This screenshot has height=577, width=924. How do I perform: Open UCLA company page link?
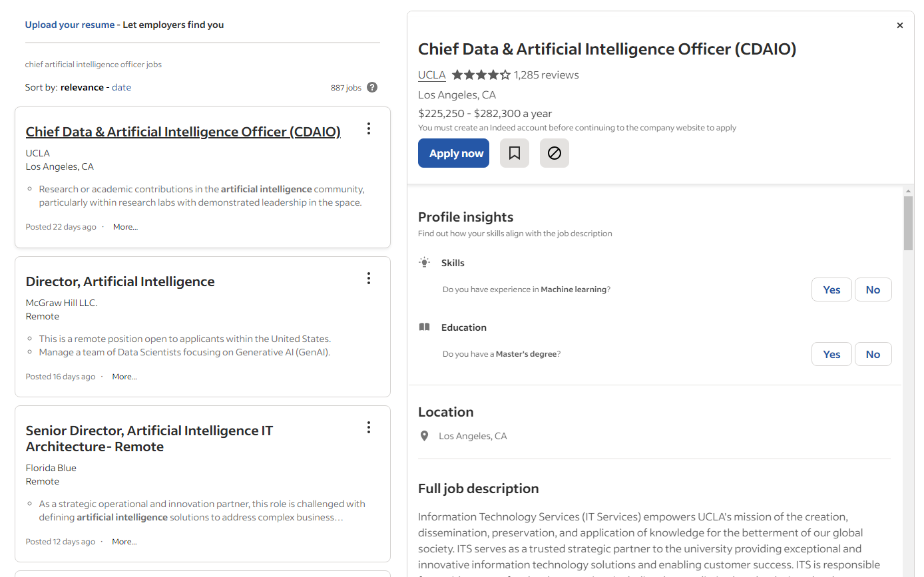coord(431,75)
